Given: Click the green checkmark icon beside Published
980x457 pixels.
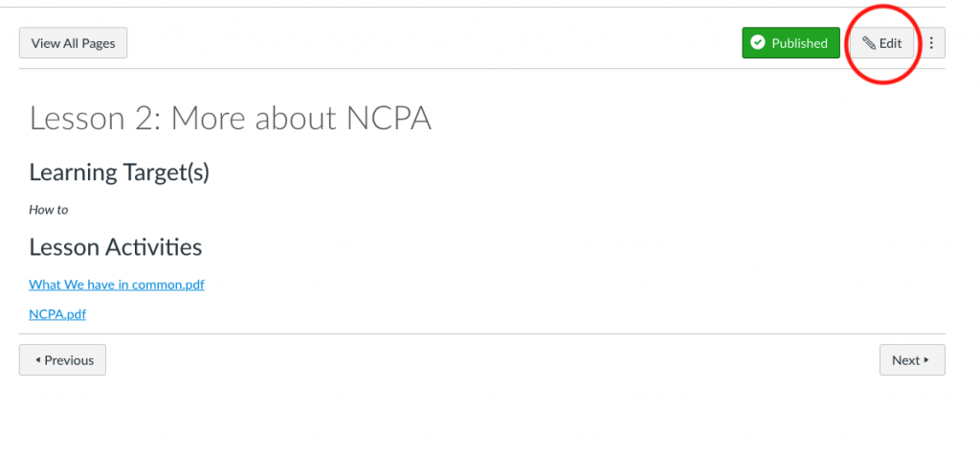Looking at the screenshot, I should click(x=758, y=43).
